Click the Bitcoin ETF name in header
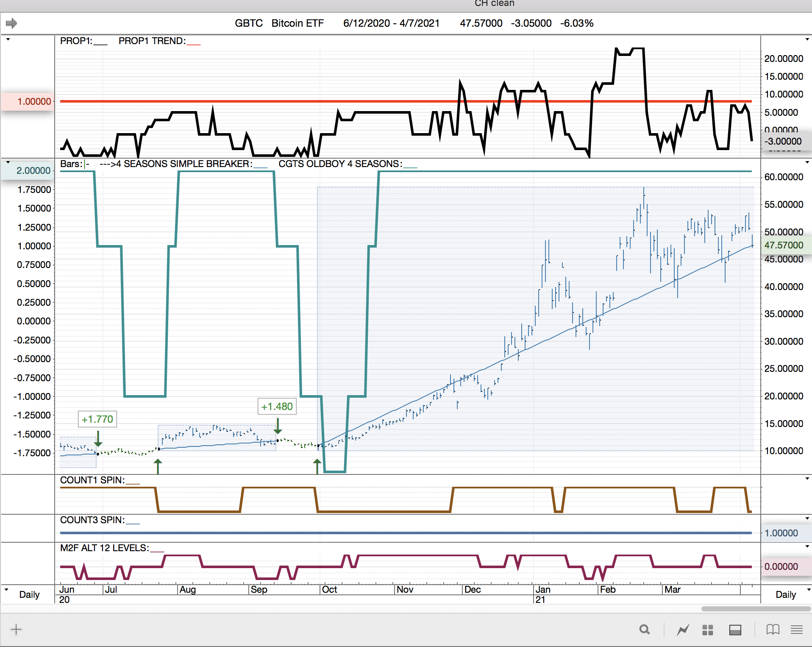 [298, 23]
